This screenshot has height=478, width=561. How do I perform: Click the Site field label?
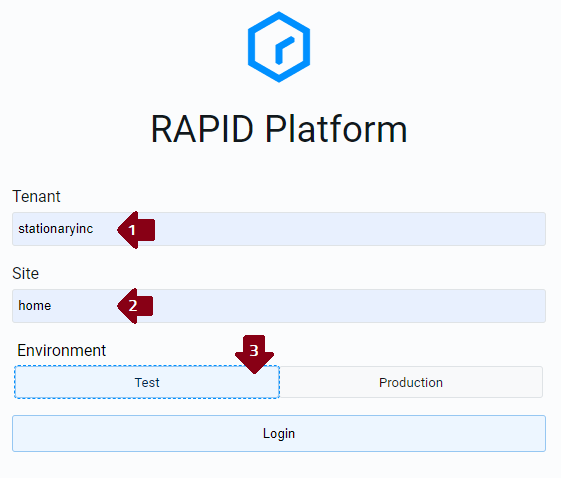25,273
